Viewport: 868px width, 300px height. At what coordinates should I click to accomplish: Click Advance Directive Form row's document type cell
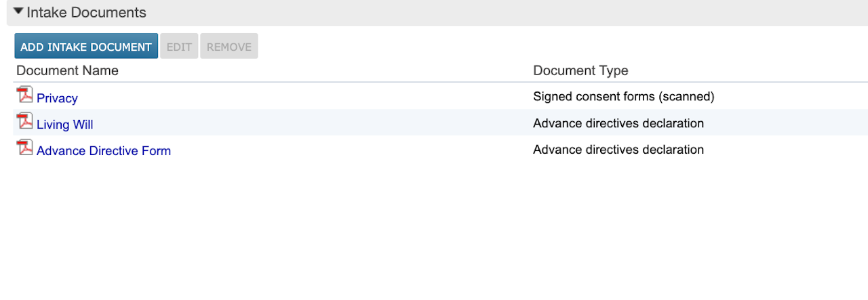pyautogui.click(x=618, y=150)
